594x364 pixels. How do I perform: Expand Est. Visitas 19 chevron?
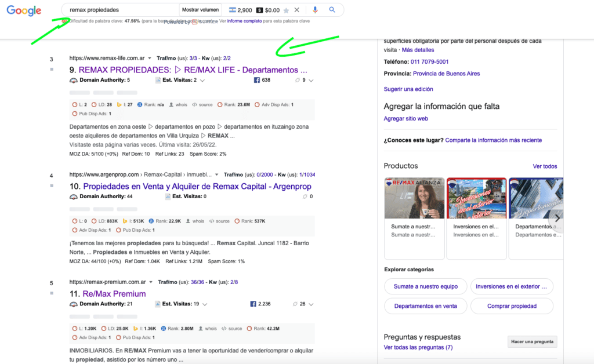(x=205, y=304)
